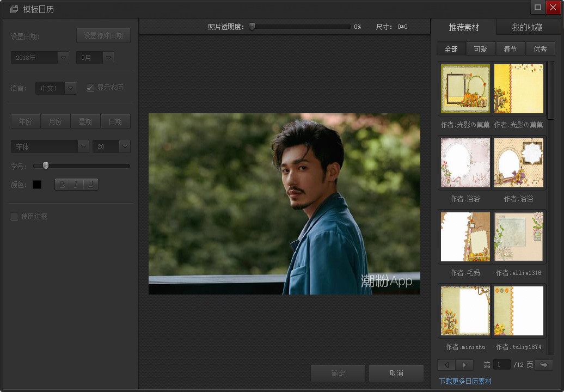Viewport: 564px width, 392px height.
Task: Expand the year dropdown showing 2016年
Action: pyautogui.click(x=63, y=57)
